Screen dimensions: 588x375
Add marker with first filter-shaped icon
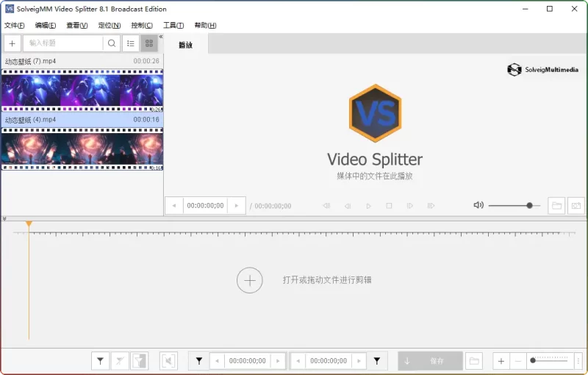[100, 361]
